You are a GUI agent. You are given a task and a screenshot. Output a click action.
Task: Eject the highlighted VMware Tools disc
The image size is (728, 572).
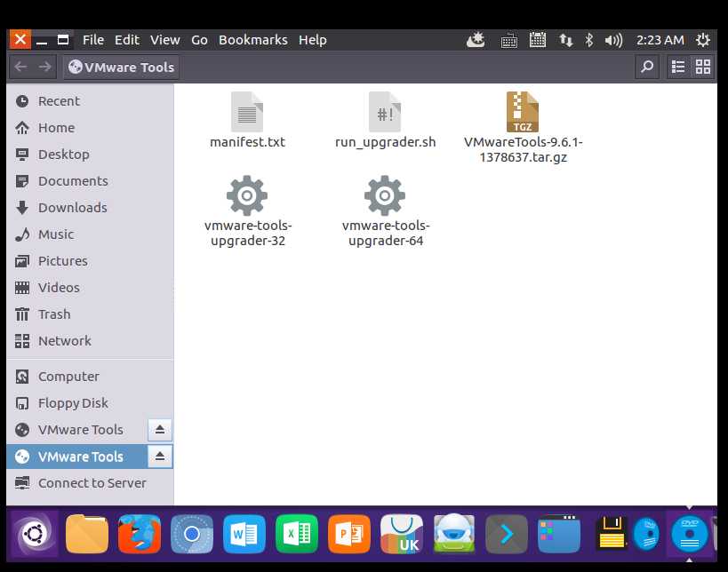click(x=160, y=457)
